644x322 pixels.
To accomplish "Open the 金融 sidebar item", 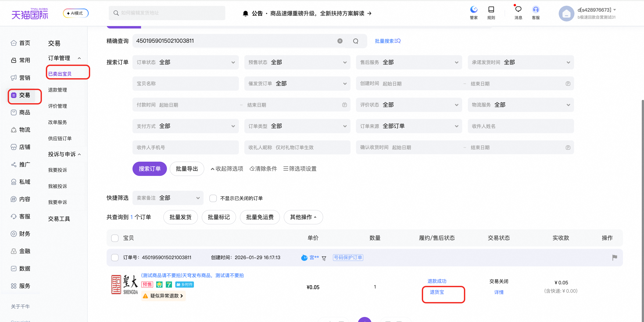I will [x=21, y=251].
